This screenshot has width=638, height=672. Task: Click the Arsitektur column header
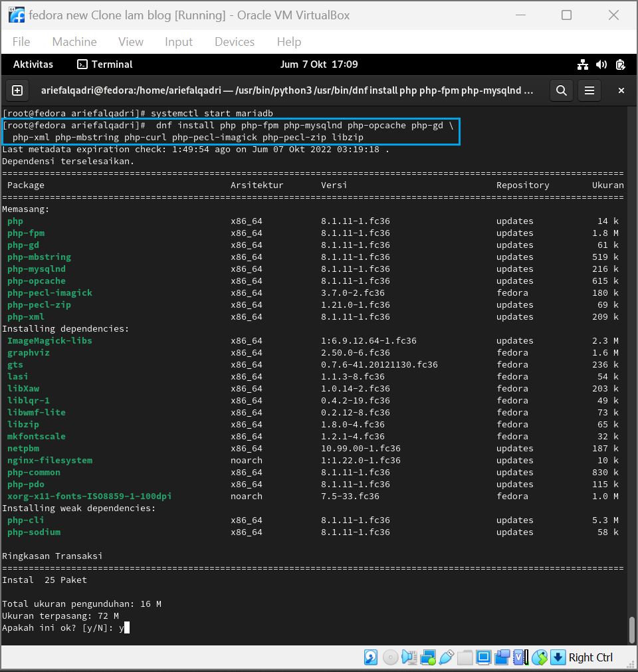(257, 185)
